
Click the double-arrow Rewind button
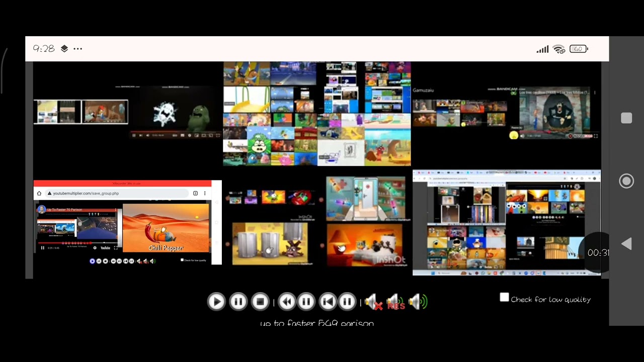(287, 302)
